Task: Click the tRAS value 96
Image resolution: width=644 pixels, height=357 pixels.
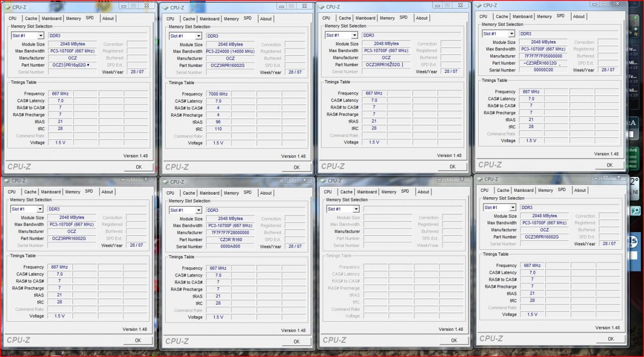Action: coord(218,122)
